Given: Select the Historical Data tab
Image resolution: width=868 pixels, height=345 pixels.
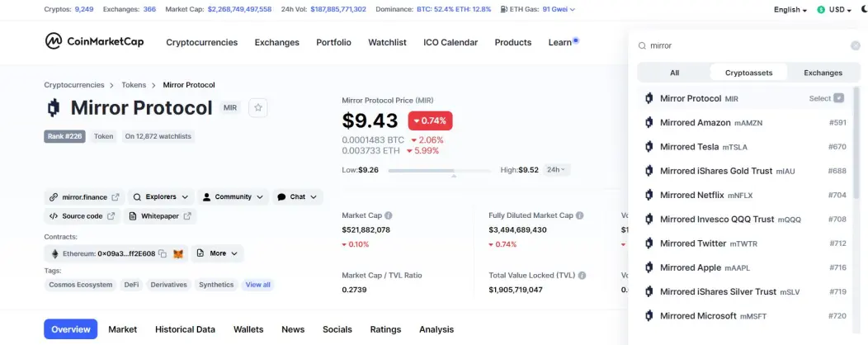Looking at the screenshot, I should [x=185, y=329].
